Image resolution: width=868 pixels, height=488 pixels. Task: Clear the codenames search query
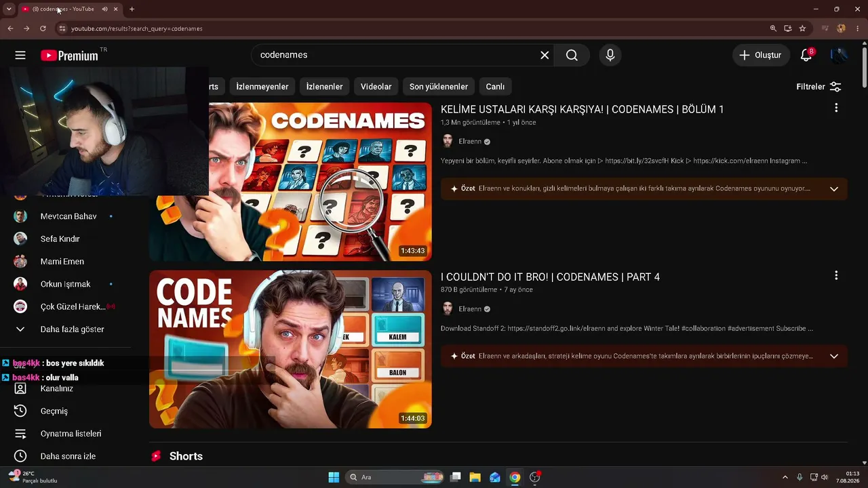tap(545, 55)
